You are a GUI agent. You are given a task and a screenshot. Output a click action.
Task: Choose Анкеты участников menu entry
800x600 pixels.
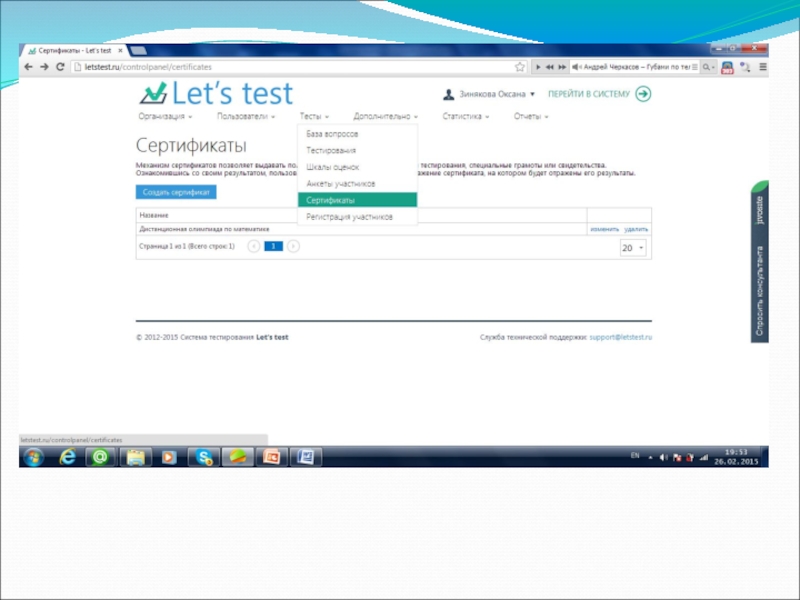[x=357, y=184]
